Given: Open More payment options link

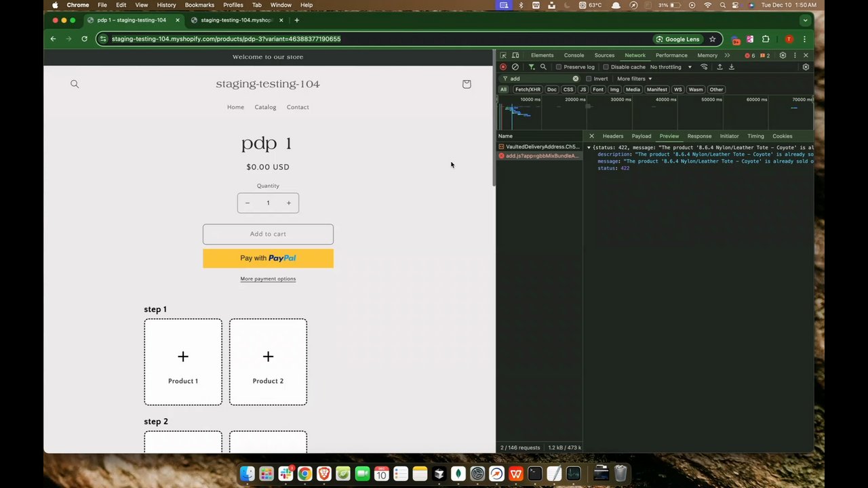Looking at the screenshot, I should [268, 279].
